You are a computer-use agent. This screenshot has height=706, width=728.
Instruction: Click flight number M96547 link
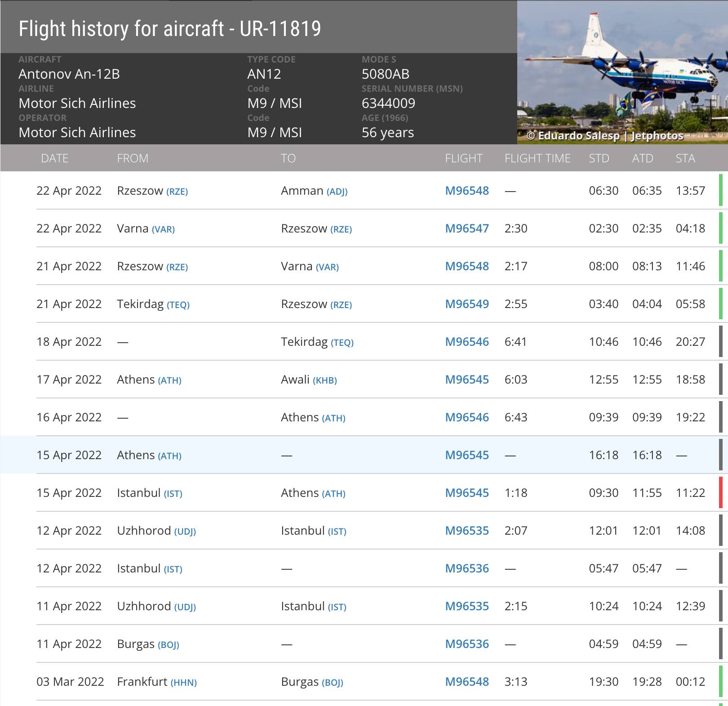tap(466, 228)
